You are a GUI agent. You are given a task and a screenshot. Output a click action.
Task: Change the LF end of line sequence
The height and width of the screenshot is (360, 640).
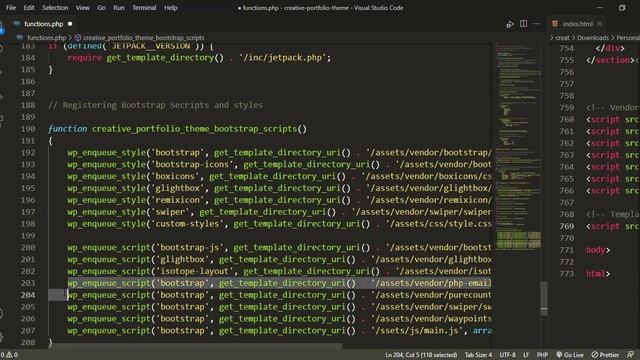pos(526,355)
